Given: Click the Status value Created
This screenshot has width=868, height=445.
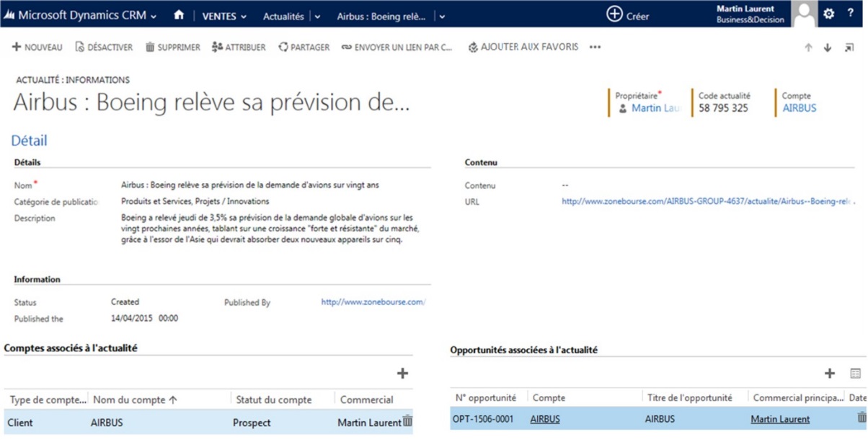Looking at the screenshot, I should [125, 302].
